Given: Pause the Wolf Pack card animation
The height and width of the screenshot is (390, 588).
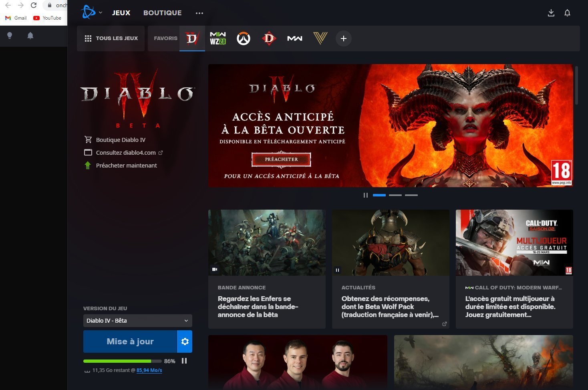Looking at the screenshot, I should [x=337, y=270].
